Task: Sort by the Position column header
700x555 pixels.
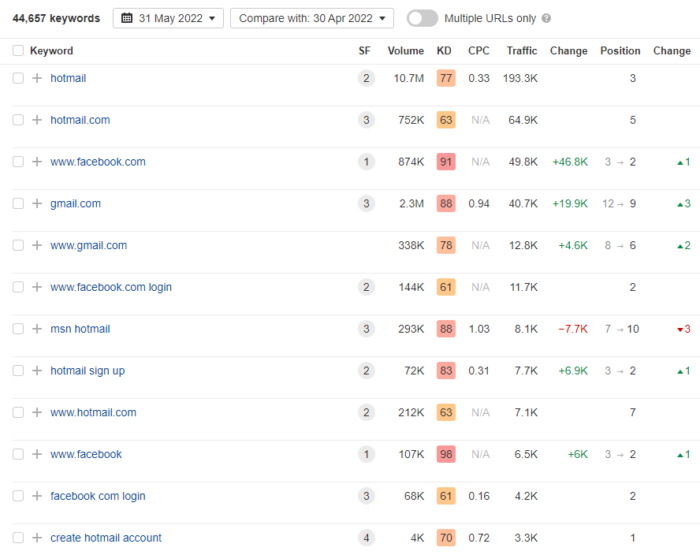Action: [620, 51]
